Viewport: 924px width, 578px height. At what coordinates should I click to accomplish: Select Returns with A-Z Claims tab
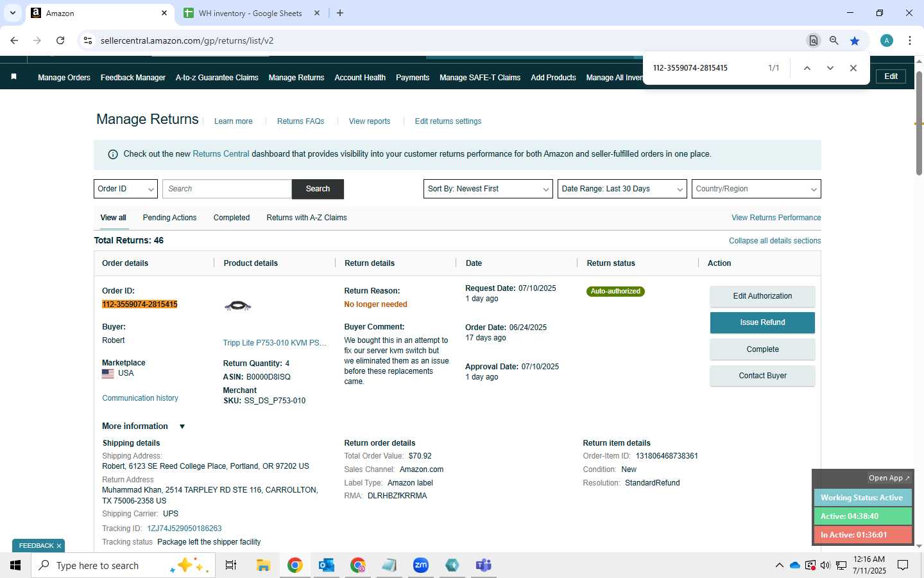coord(307,218)
